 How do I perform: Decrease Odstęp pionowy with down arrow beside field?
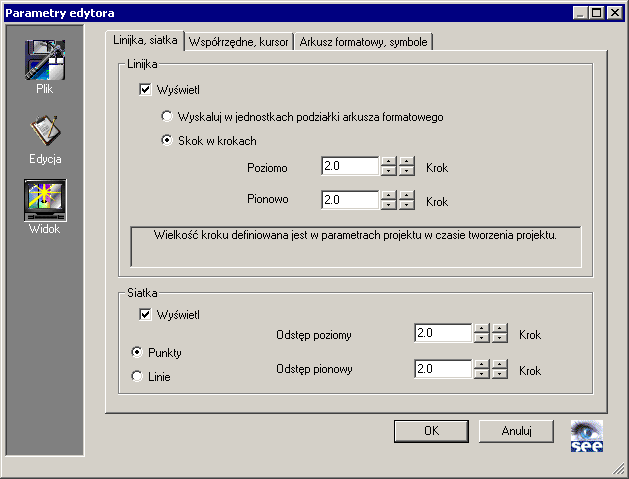(x=481, y=374)
